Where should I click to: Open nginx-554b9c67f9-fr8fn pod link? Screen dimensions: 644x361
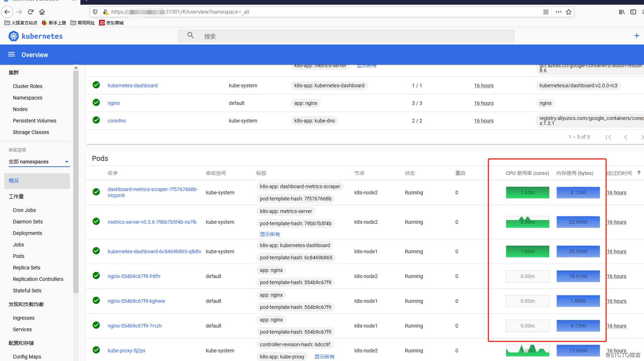click(134, 276)
